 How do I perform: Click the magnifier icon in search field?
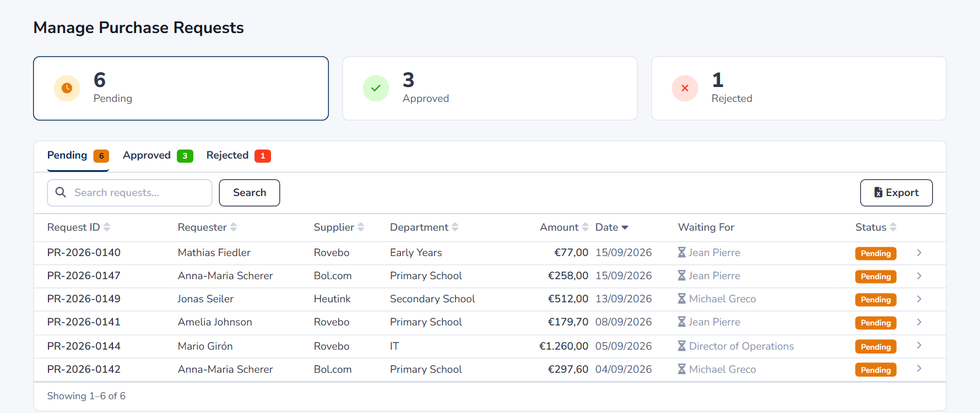pyautogui.click(x=61, y=192)
